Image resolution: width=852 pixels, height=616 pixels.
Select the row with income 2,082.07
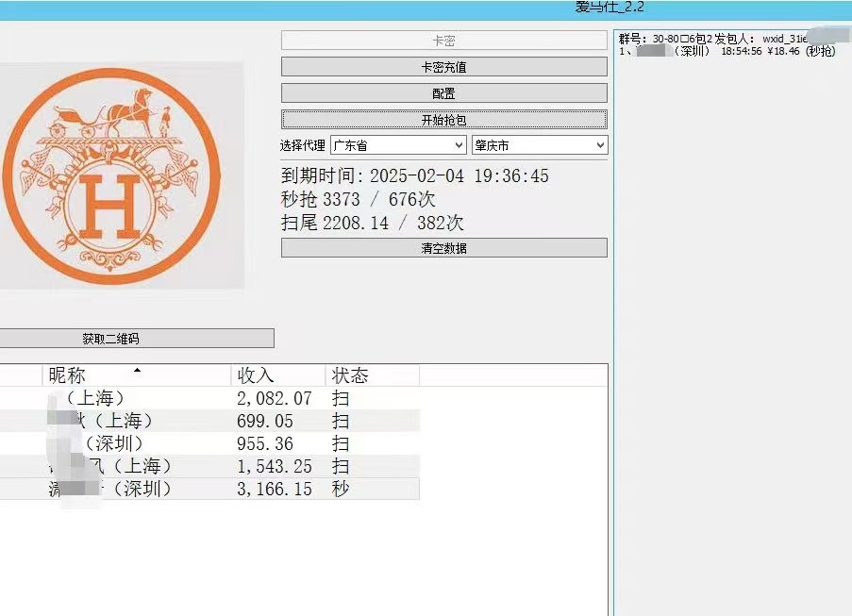pos(274,398)
